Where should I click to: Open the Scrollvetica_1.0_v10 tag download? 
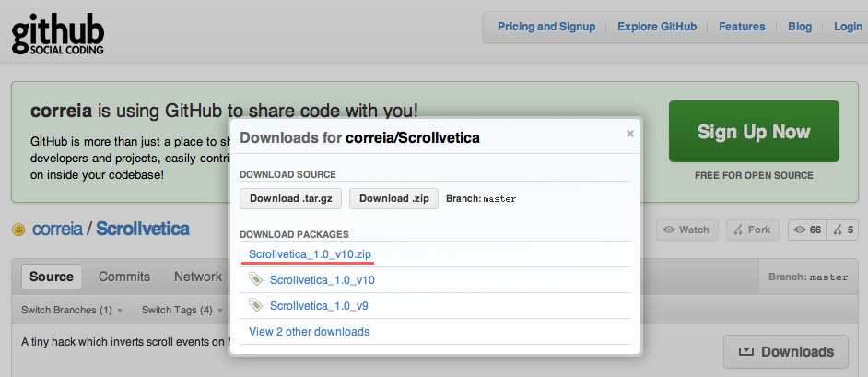(x=323, y=280)
